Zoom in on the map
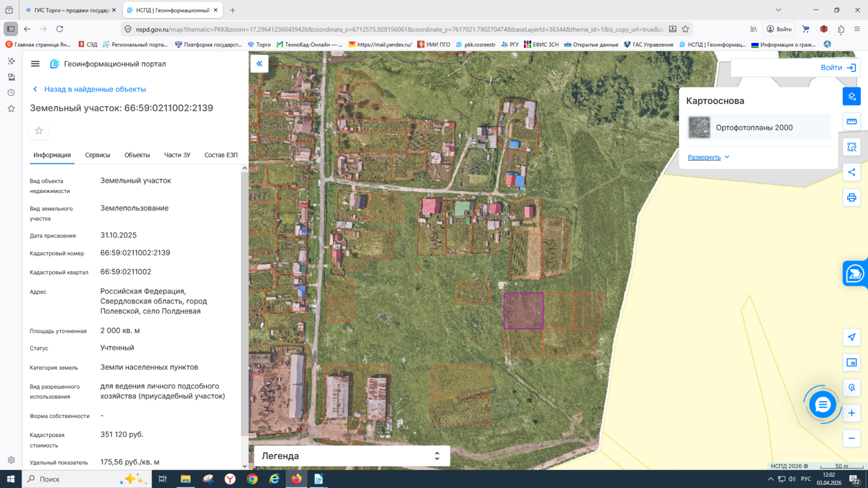This screenshot has height=488, width=868. pyautogui.click(x=851, y=413)
